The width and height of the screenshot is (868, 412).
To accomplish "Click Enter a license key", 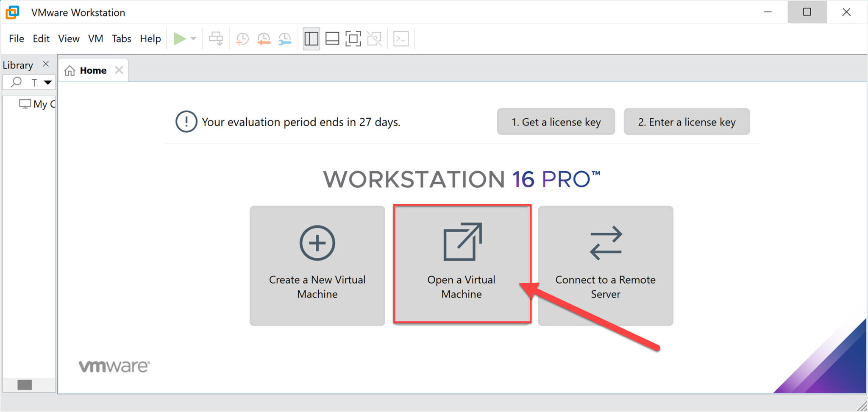I will pos(687,122).
